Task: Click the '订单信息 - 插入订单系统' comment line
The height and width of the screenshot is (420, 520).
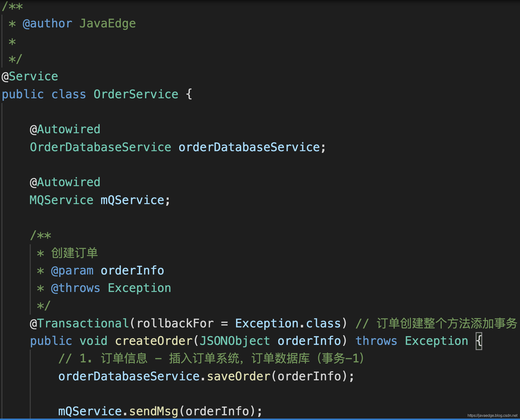Action: (211, 358)
